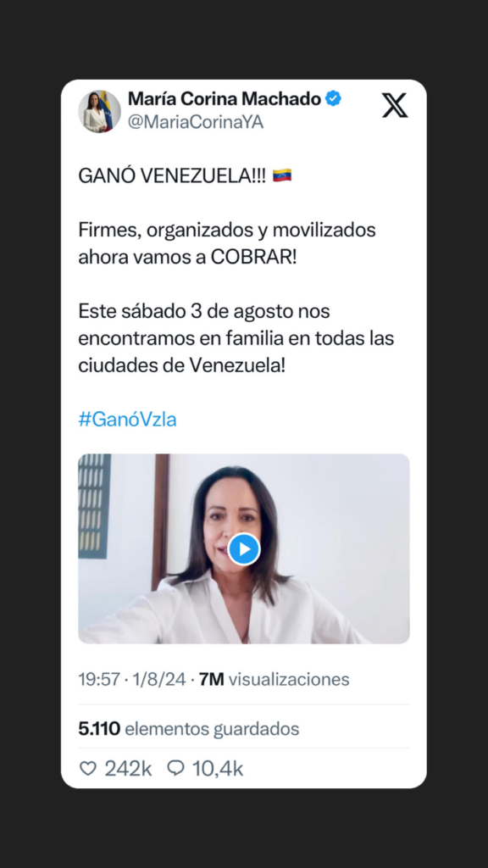
Task: Visit the @MariaCorinaYA handle
Action: (196, 122)
